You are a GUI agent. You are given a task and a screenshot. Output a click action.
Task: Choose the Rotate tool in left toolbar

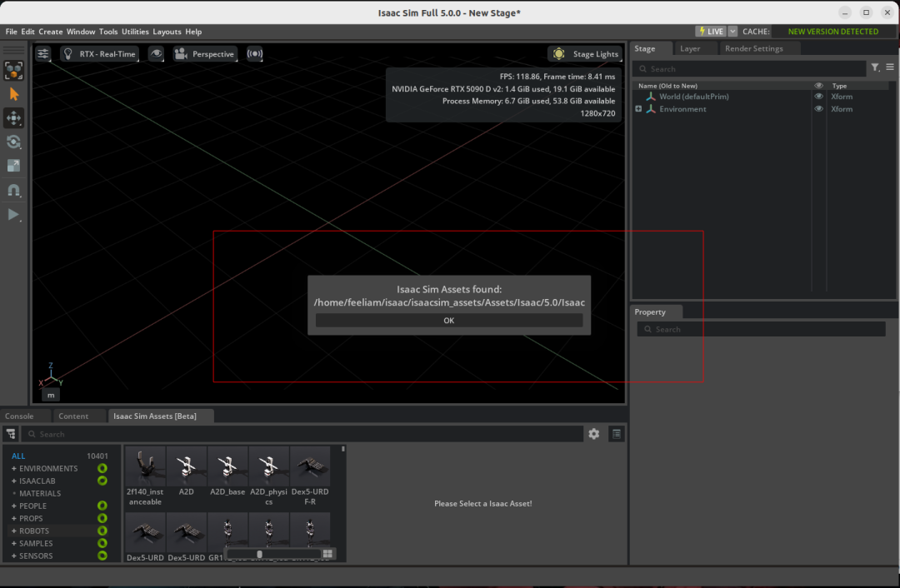coord(13,142)
